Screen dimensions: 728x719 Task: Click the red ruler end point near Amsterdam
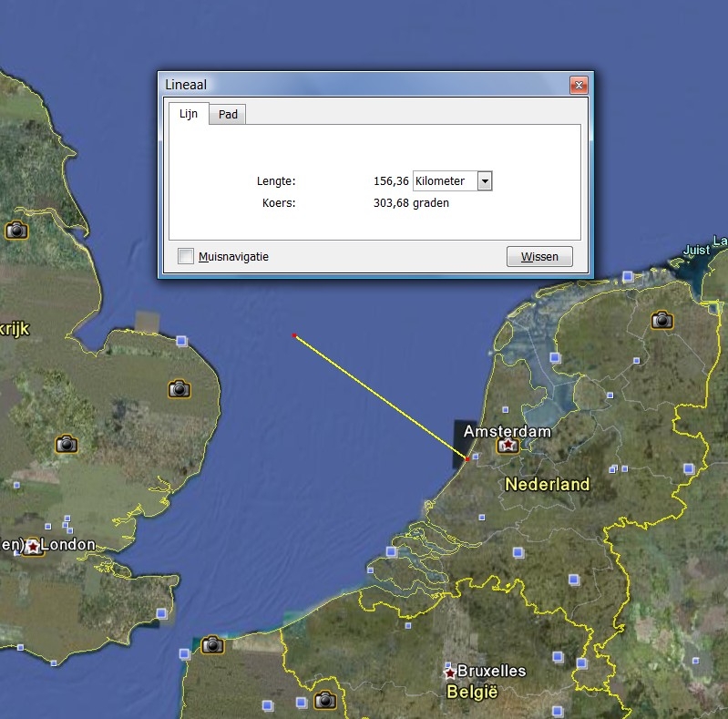tap(467, 459)
